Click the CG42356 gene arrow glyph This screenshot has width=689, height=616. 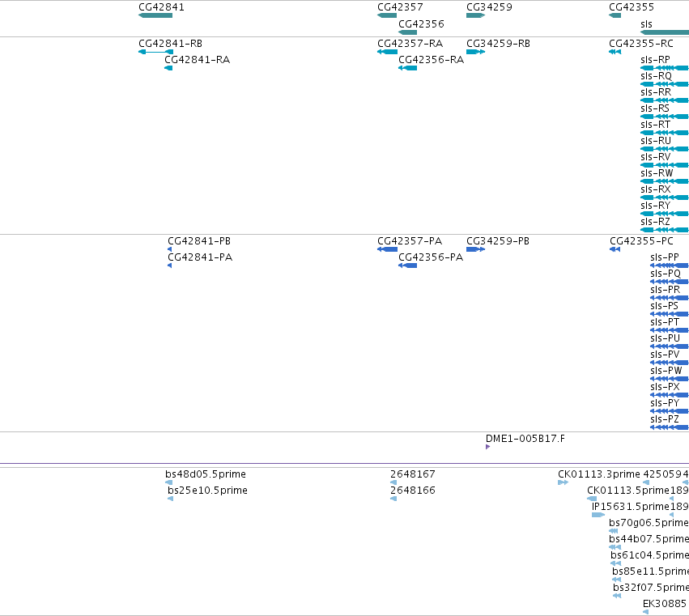coord(408,32)
